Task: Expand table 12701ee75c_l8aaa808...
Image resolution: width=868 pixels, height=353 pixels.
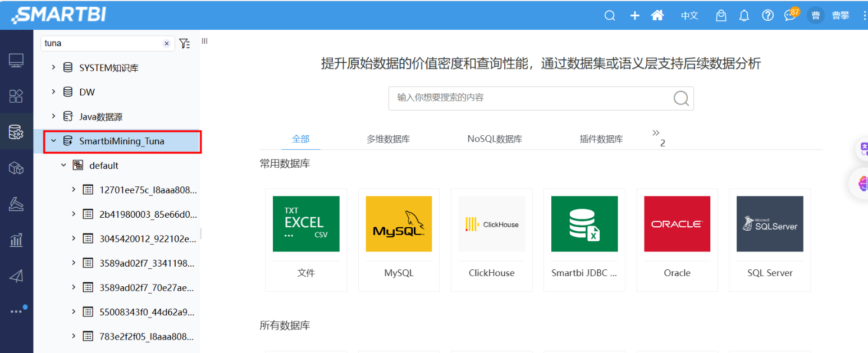Action: (74, 190)
